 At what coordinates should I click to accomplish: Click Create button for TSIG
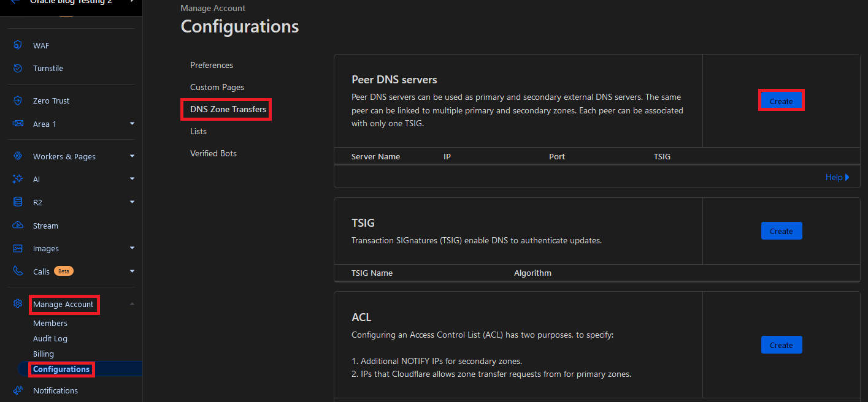[781, 231]
